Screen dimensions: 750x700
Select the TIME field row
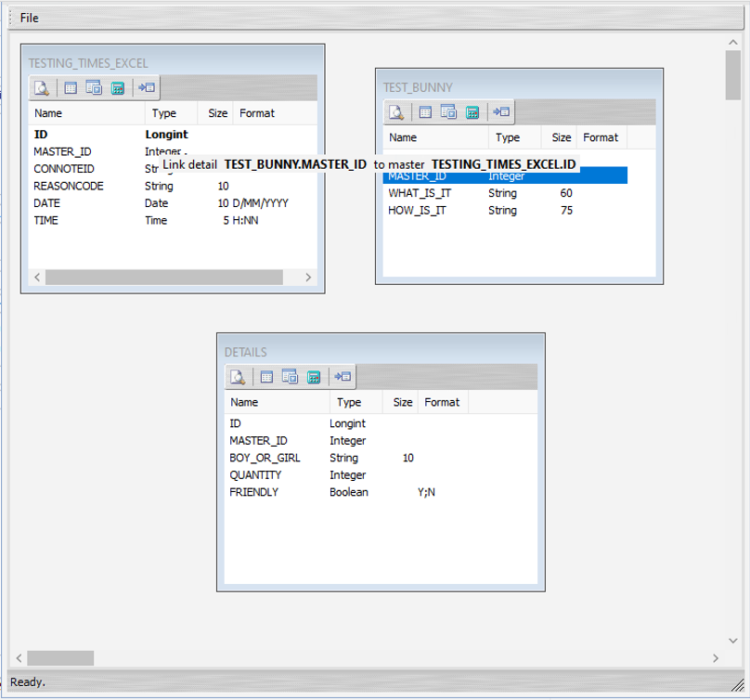pos(173,221)
